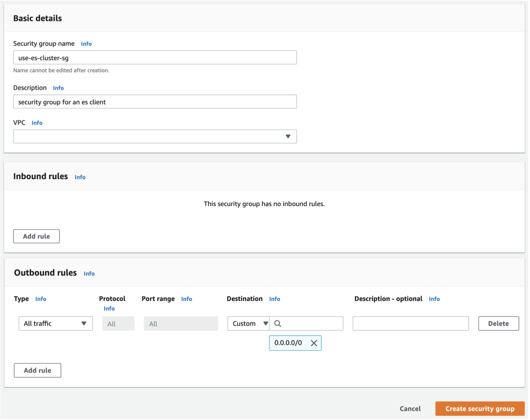Click the Security group name input field
This screenshot has width=530, height=420.
pos(155,58)
